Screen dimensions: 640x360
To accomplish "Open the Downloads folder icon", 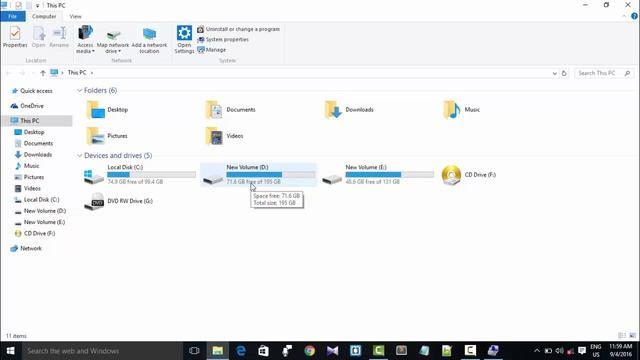I will [x=333, y=110].
